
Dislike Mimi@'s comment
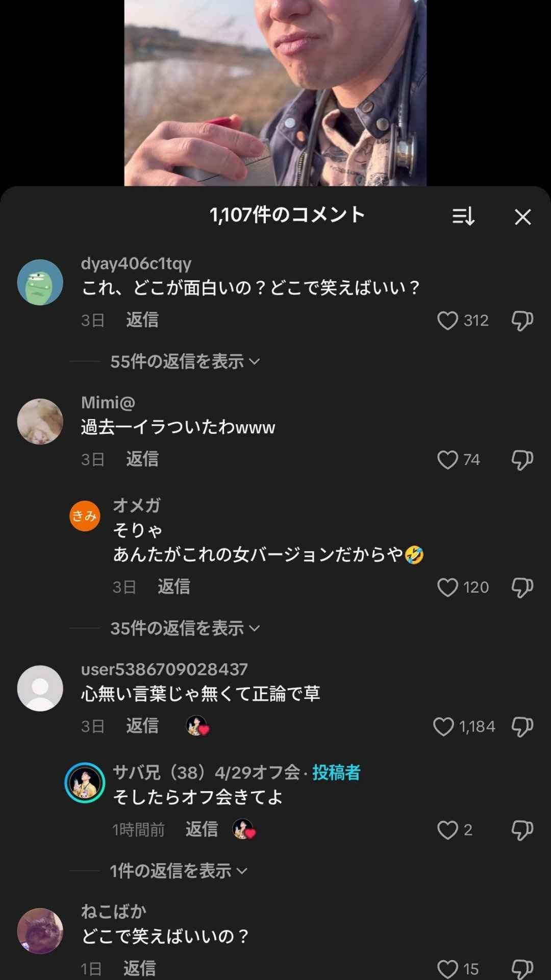tap(522, 460)
